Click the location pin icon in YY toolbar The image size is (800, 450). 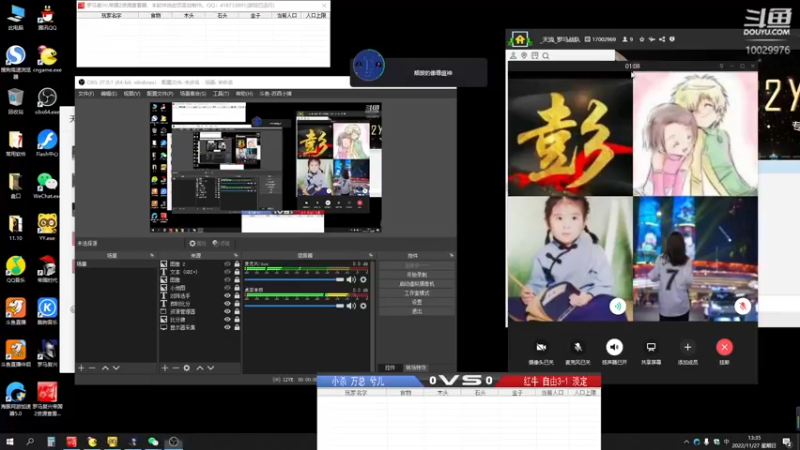pyautogui.click(x=524, y=56)
